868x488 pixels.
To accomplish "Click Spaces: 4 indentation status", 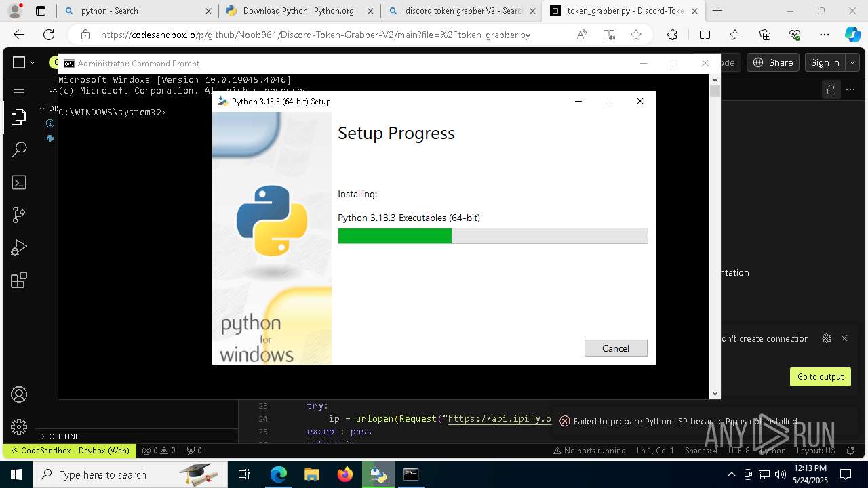I will click(x=701, y=450).
